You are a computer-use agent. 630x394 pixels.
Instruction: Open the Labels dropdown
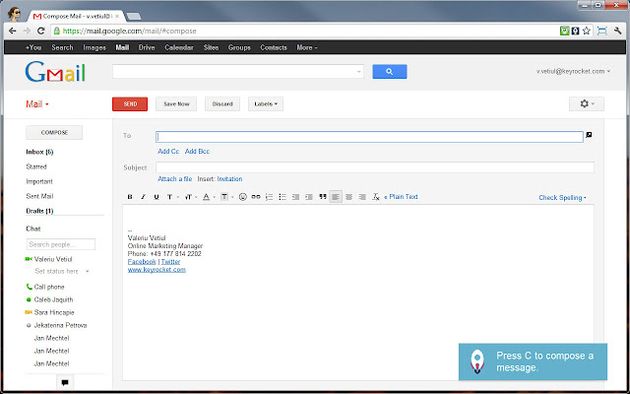266,104
